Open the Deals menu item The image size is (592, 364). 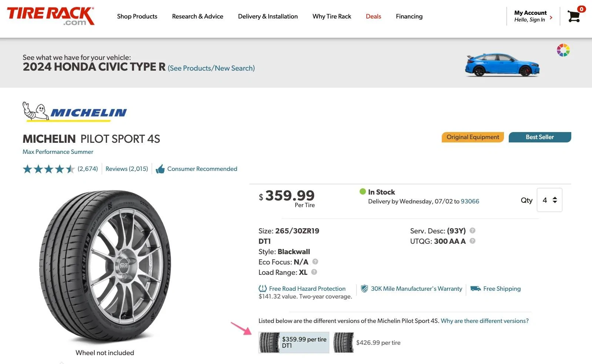[373, 16]
